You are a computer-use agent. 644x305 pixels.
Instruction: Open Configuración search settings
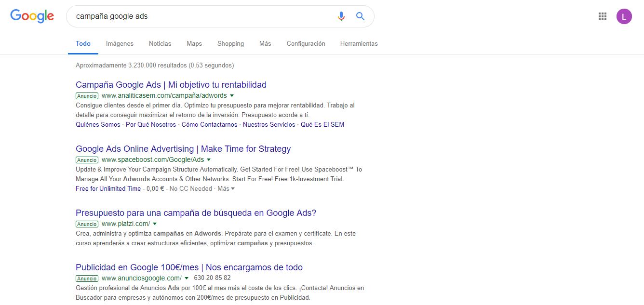coord(306,43)
